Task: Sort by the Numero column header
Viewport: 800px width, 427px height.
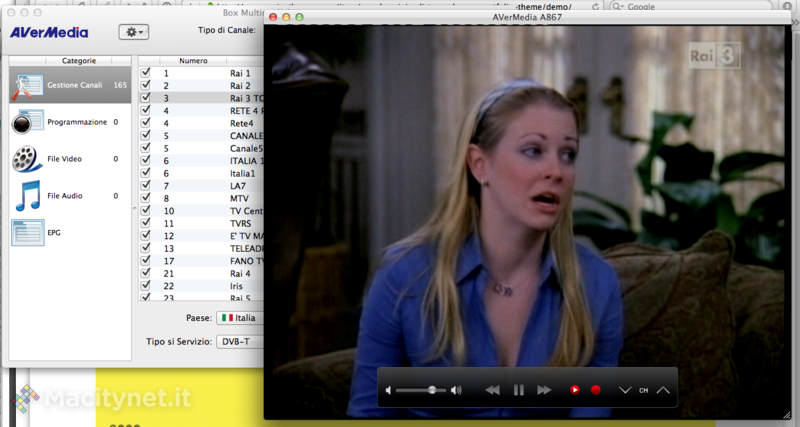Action: (x=193, y=61)
